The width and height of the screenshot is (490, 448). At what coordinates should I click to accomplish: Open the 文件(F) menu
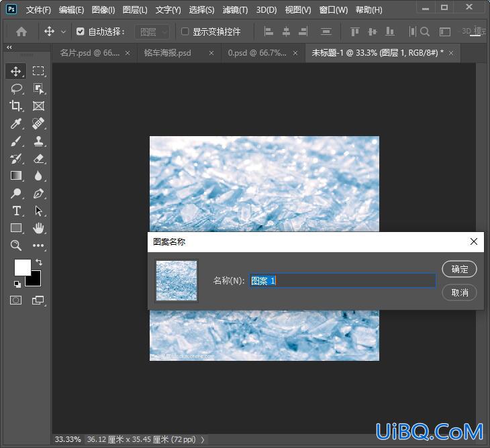coord(38,10)
